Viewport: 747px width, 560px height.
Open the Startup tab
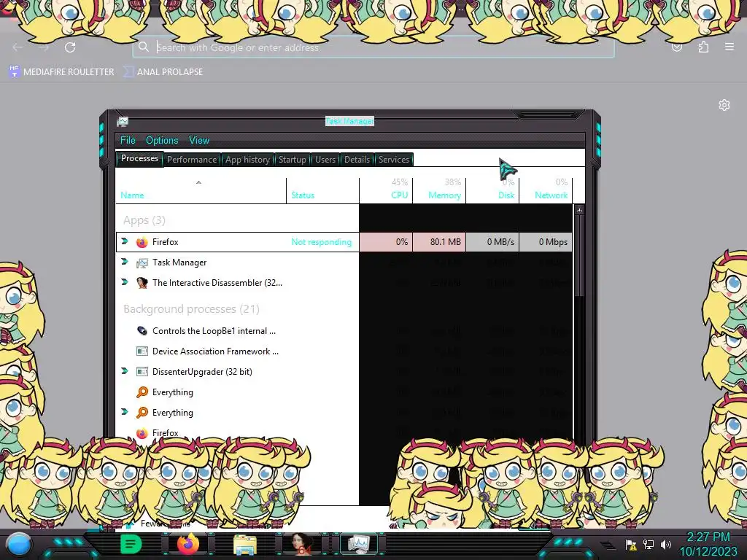pyautogui.click(x=292, y=160)
